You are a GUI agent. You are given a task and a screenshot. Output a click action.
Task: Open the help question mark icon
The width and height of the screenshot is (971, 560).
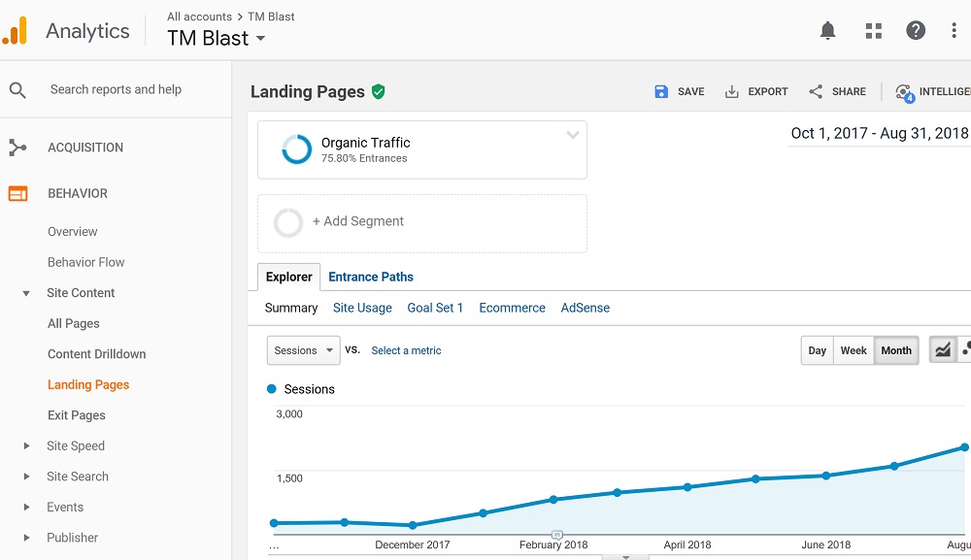[916, 30]
